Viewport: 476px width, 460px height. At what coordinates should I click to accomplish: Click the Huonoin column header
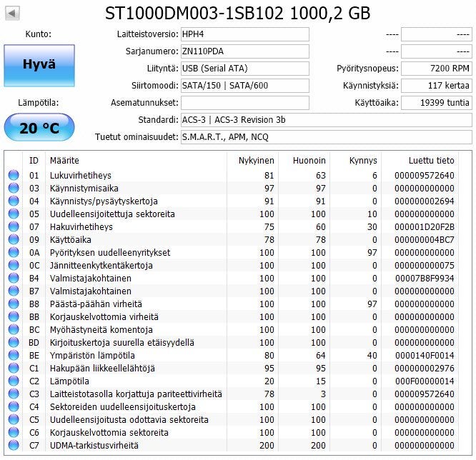click(x=304, y=161)
